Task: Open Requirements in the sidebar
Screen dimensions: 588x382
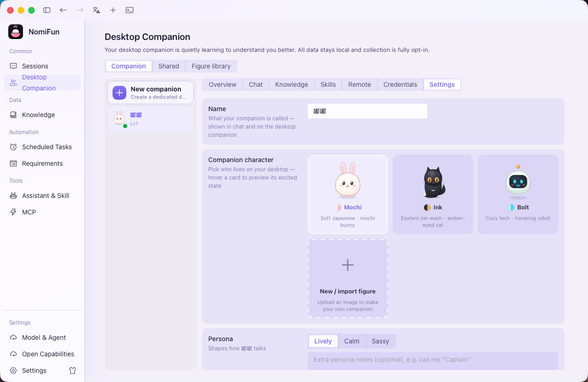Action: click(42, 163)
